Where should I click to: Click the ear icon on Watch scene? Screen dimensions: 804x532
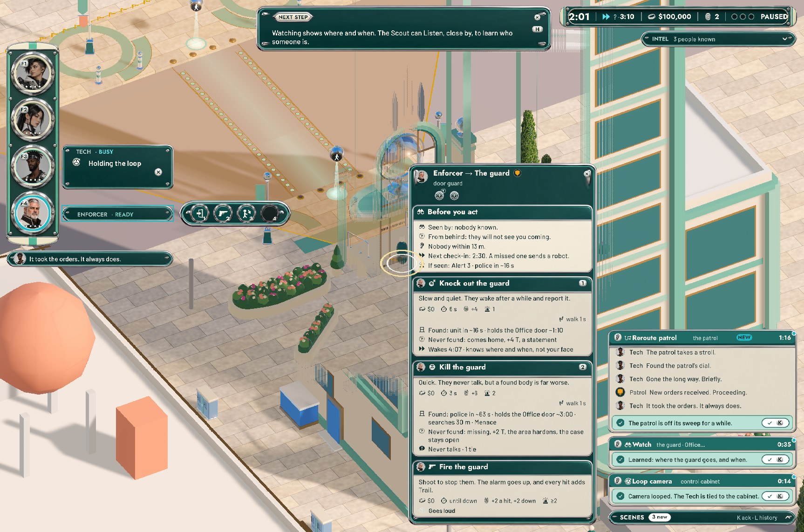pyautogui.click(x=618, y=444)
